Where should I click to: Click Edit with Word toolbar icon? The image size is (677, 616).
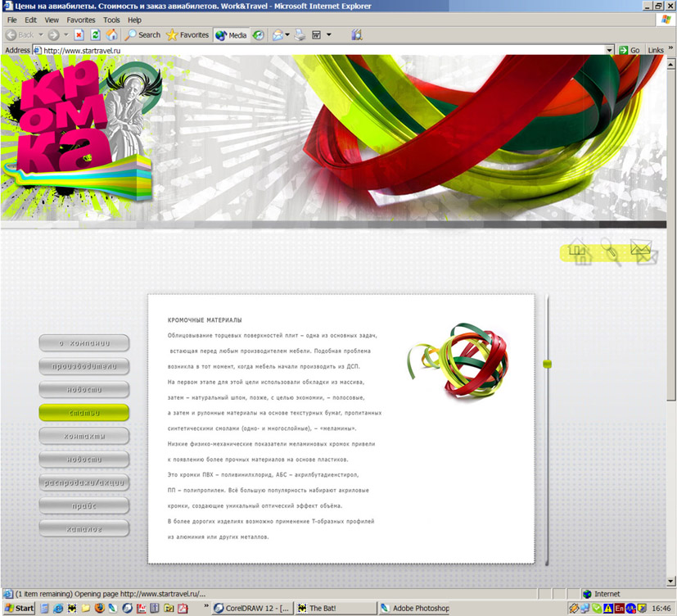click(317, 35)
